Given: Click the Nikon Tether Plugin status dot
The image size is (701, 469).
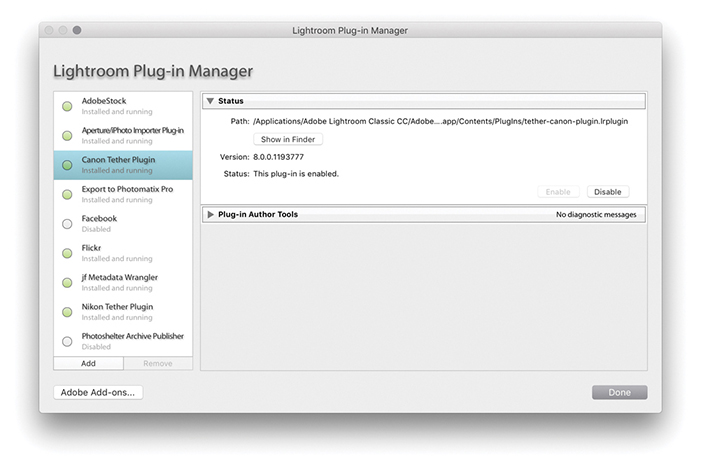Looking at the screenshot, I should click(67, 311).
